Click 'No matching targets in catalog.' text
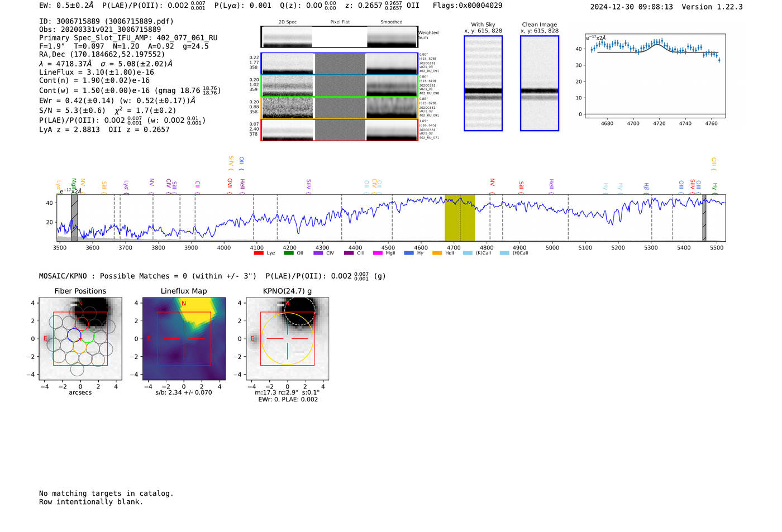Image resolution: width=782 pixels, height=532 pixels. tap(106, 493)
